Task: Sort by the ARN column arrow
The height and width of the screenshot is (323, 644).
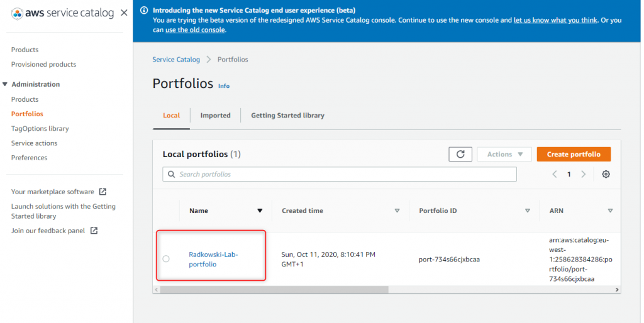Action: click(610, 211)
